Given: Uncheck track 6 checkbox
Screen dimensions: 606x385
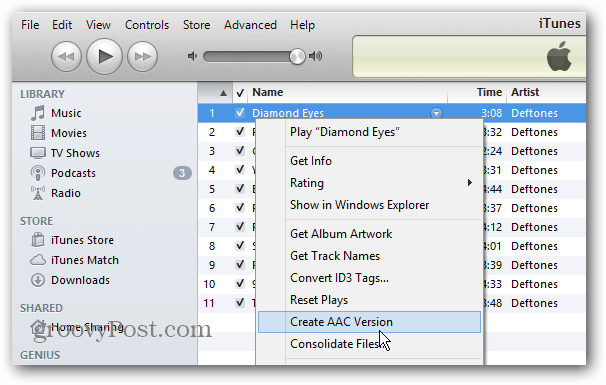Looking at the screenshot, I should coord(240,208).
